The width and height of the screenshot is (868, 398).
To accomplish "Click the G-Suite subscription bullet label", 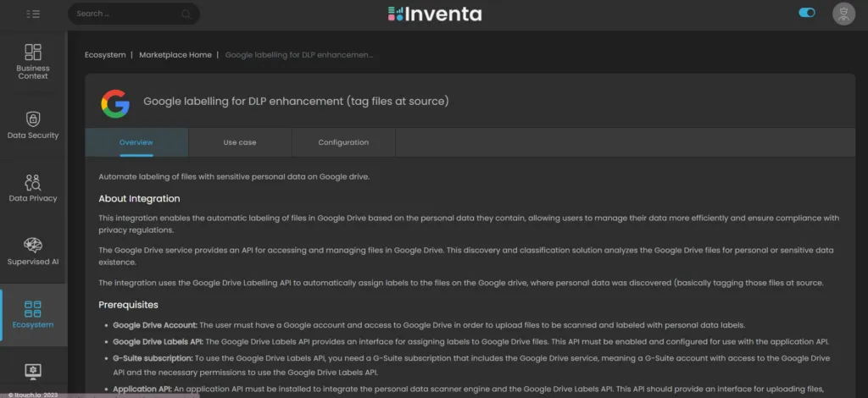I will coord(153,358).
